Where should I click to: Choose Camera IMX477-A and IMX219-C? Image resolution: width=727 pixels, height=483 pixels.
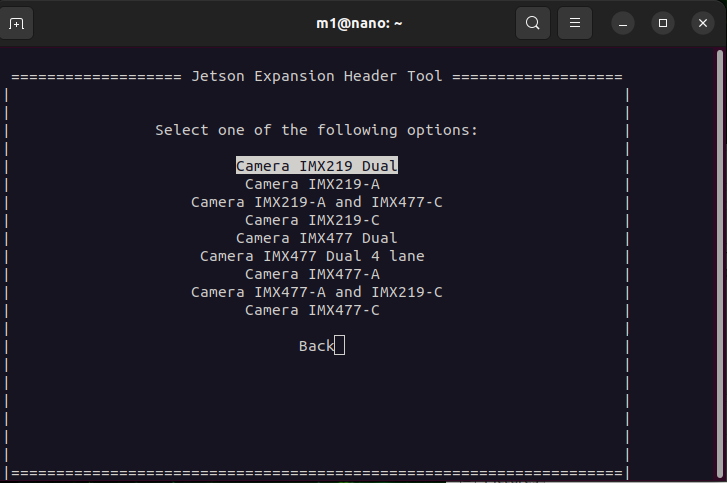(316, 292)
